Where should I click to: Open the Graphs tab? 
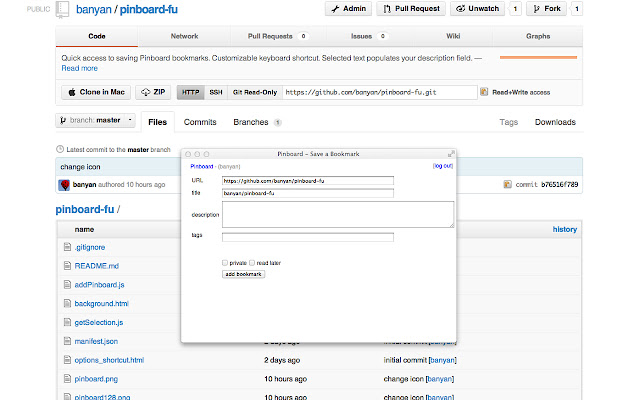click(x=538, y=36)
